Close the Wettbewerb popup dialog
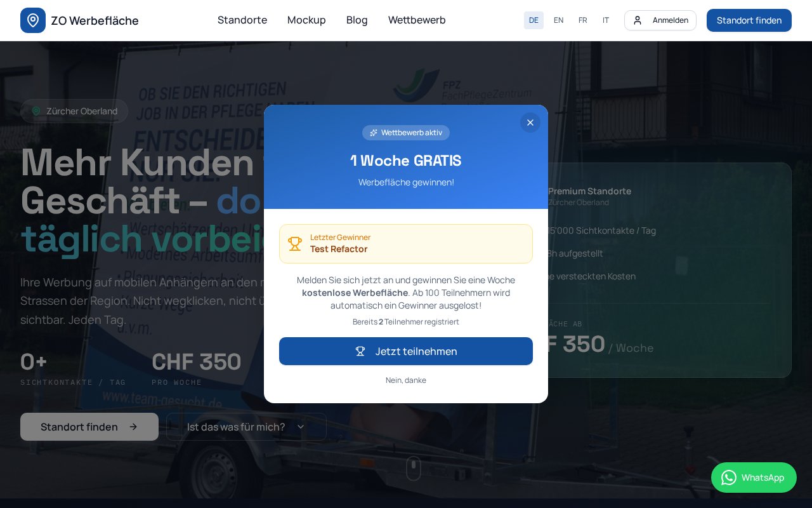The height and width of the screenshot is (508, 812). [530, 123]
